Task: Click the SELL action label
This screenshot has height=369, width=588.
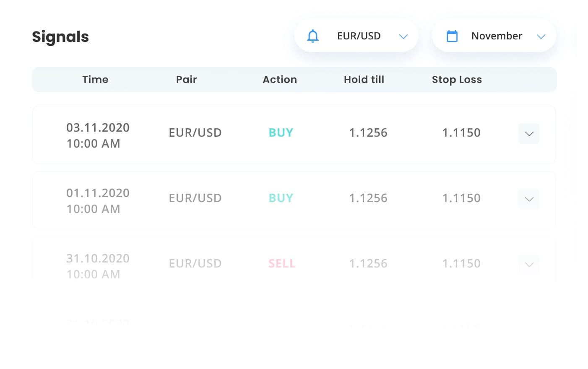Action: tap(282, 263)
